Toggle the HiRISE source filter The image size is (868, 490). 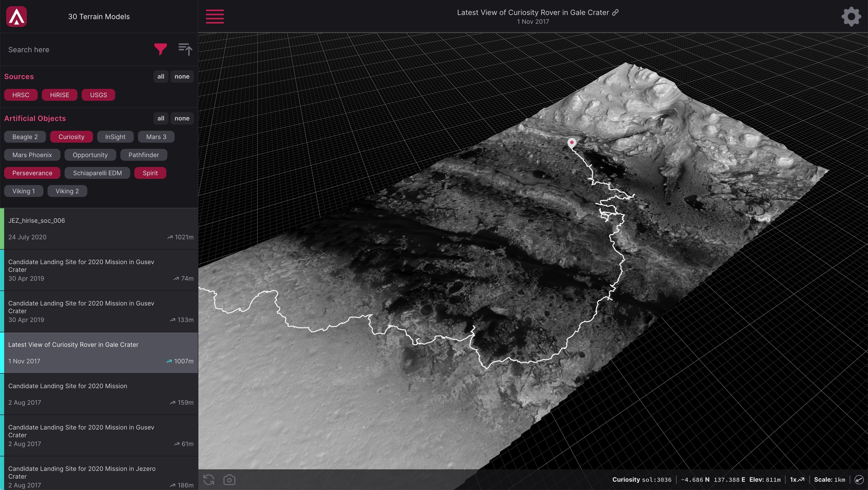click(x=59, y=95)
